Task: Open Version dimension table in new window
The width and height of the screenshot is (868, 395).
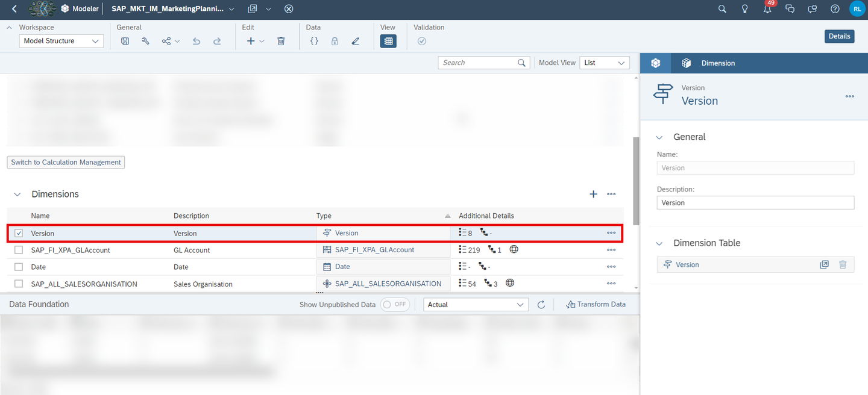Action: (824, 264)
